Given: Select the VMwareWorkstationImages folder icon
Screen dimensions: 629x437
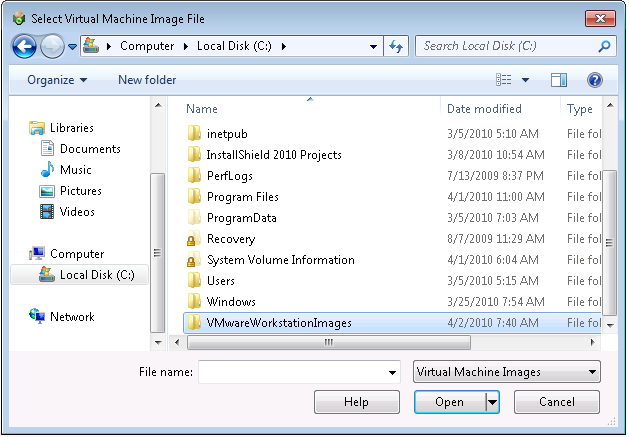Looking at the screenshot, I should tap(194, 323).
